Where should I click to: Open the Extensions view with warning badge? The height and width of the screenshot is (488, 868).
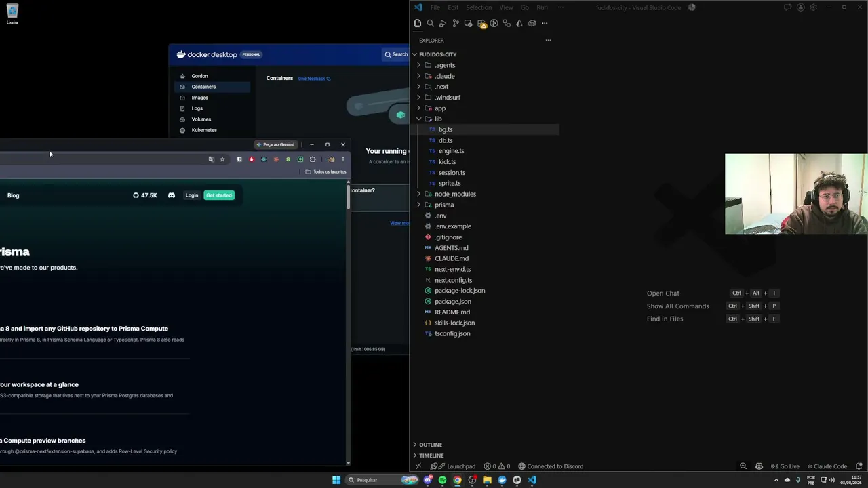pyautogui.click(x=481, y=23)
